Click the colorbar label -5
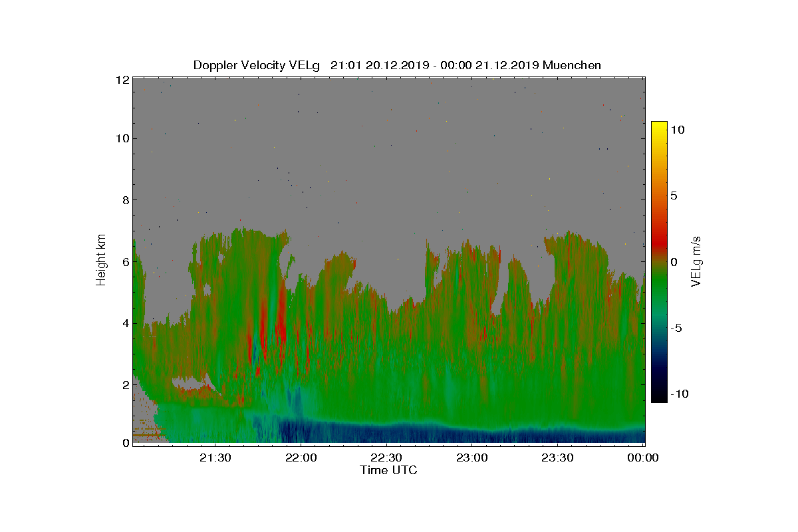Viewport: 798px width, 532px height. tap(676, 328)
